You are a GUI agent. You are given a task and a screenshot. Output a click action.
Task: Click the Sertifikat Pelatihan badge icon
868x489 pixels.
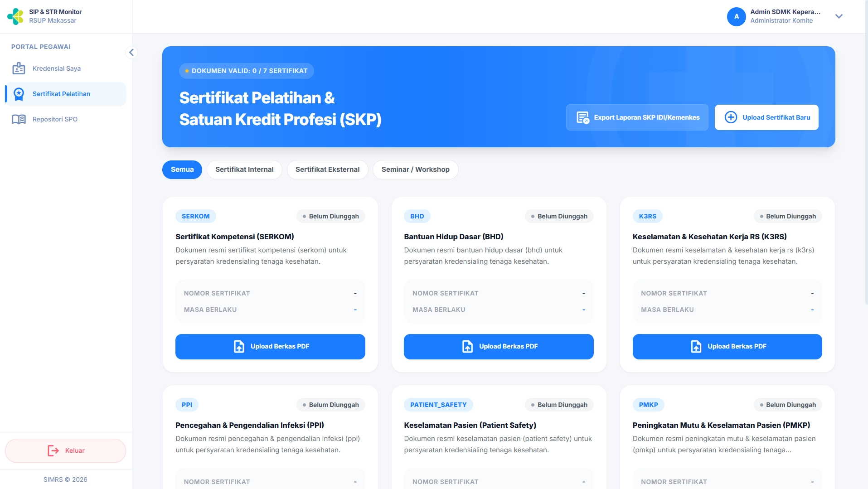point(19,94)
